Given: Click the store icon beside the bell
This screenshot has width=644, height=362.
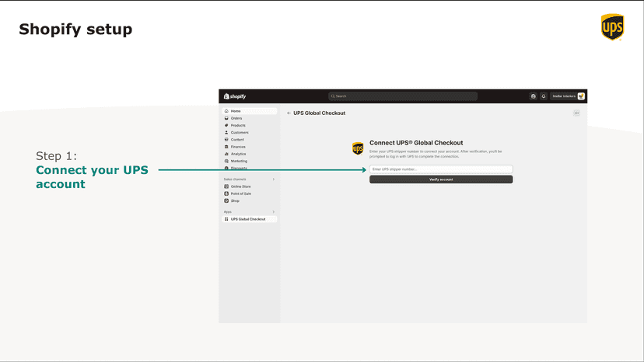Looking at the screenshot, I should [x=533, y=96].
